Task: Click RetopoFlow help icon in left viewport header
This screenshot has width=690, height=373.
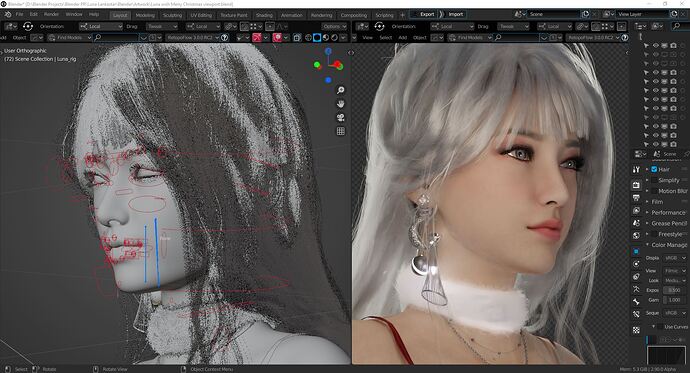Action: pyautogui.click(x=224, y=38)
